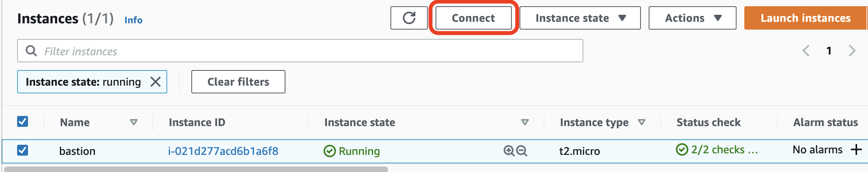Sort by Instance type column arrow

click(642, 122)
